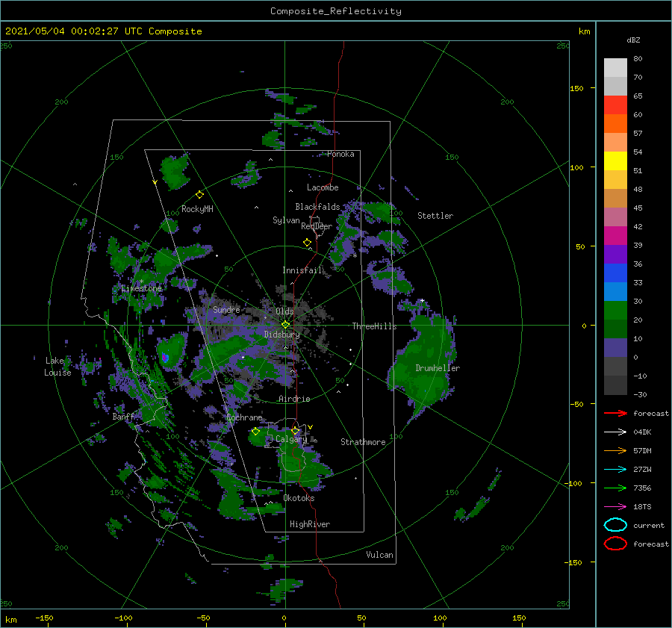Click the green 7356 arrow icon
672x628 pixels.
615,488
